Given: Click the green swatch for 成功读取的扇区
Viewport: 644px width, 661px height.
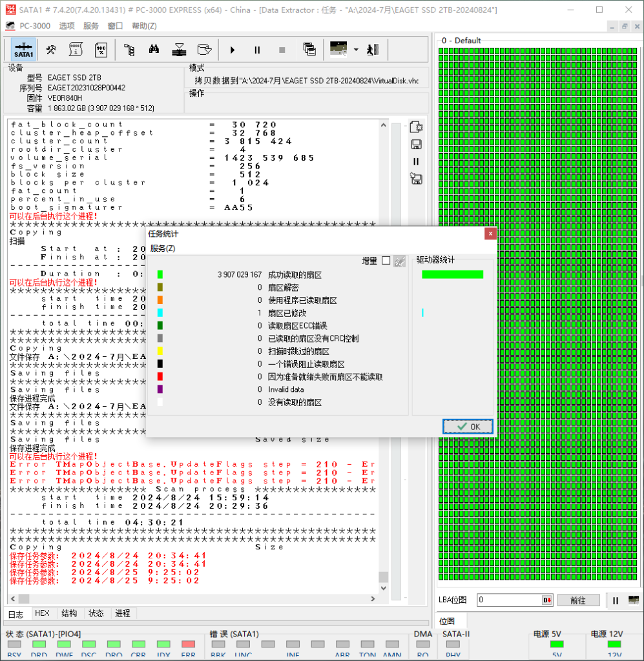Looking at the screenshot, I should [160, 274].
